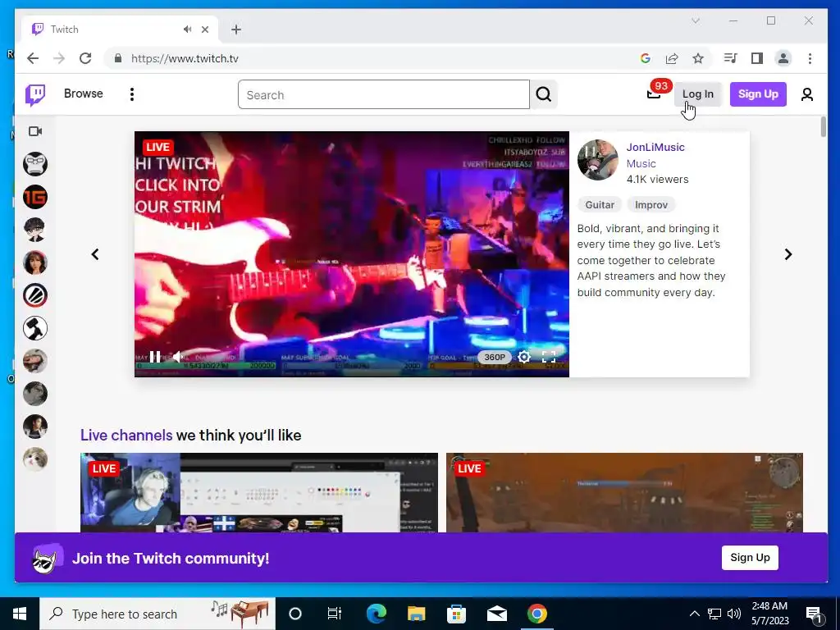Open the first live channel thumbnail with streamer webcam
Screen dimensions: 840x630
pos(258,492)
